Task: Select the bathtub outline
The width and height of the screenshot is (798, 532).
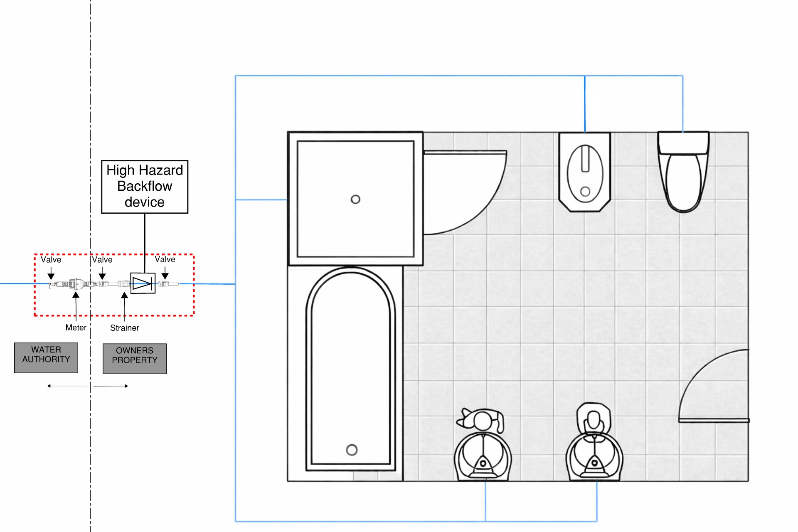Action: point(351,369)
